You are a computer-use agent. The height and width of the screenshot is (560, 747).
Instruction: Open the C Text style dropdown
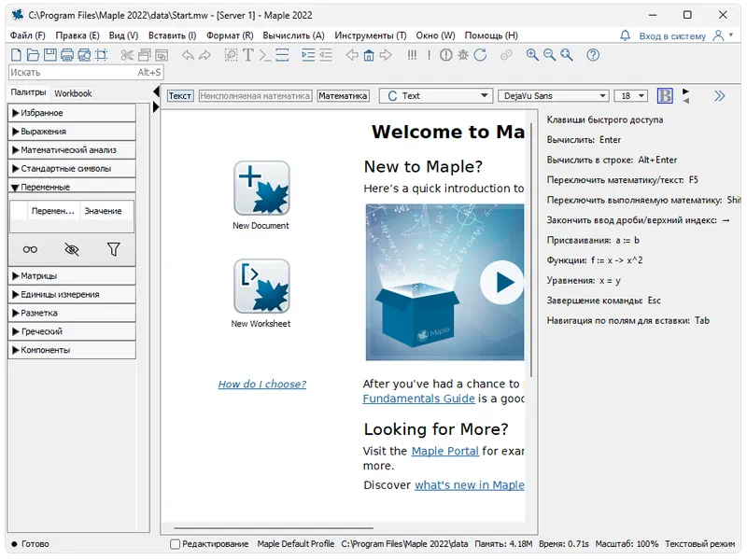click(435, 96)
